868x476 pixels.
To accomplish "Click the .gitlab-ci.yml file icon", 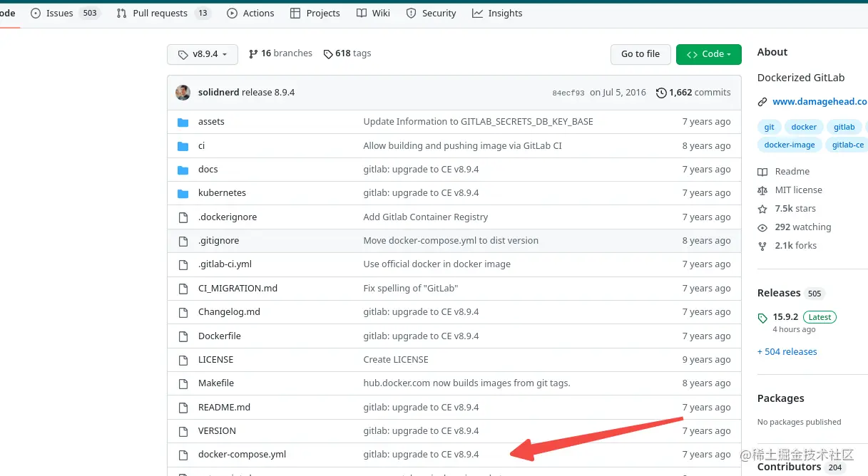I will [183, 264].
